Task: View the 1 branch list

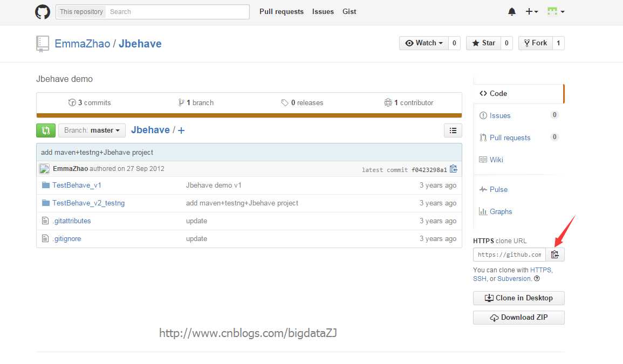Action: click(x=196, y=102)
